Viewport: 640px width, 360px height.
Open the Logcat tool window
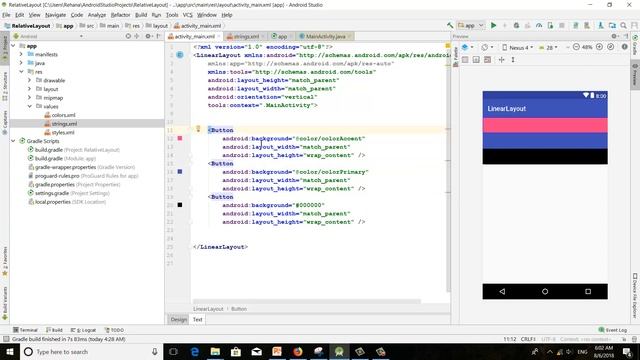coord(83,330)
